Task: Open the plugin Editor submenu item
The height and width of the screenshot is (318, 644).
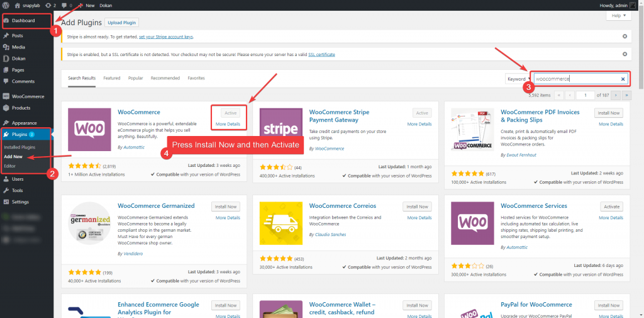Action: point(9,166)
